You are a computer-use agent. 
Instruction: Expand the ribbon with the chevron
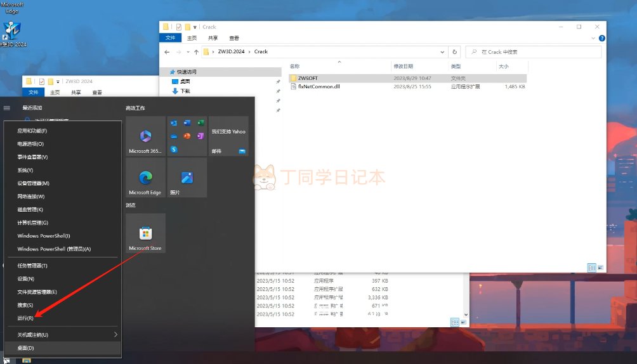coord(593,39)
